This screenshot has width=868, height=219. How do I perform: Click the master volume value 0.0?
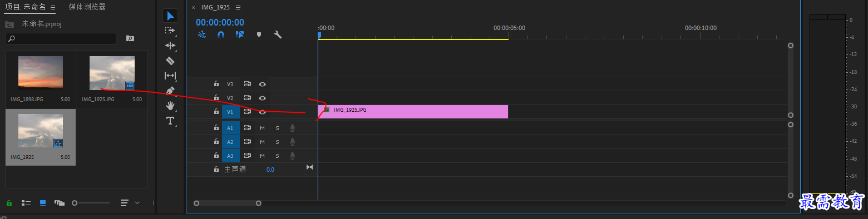coord(270,170)
